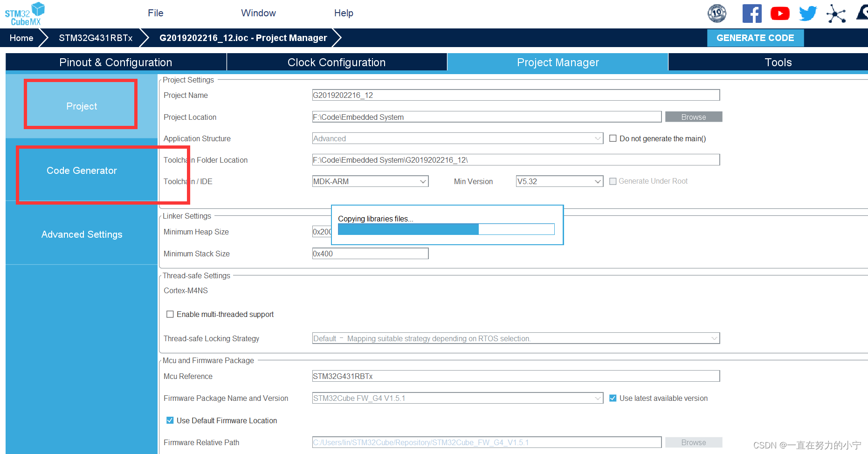Open the Help menu
The width and height of the screenshot is (868, 454).
(x=344, y=13)
